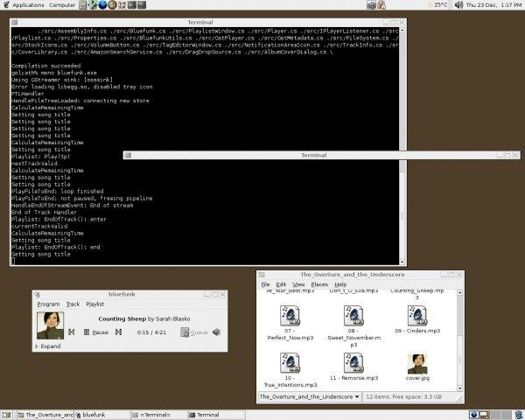Click the volume speaker icon in top panel
This screenshot has height=420, width=525.
tap(459, 4)
